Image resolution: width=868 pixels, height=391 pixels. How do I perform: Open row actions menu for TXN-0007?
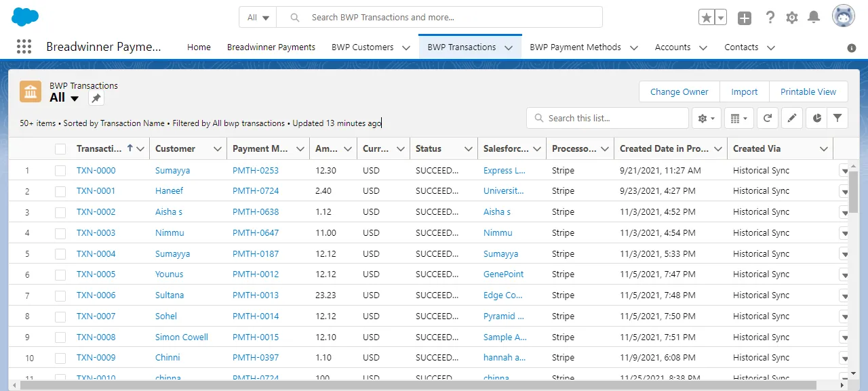point(844,316)
